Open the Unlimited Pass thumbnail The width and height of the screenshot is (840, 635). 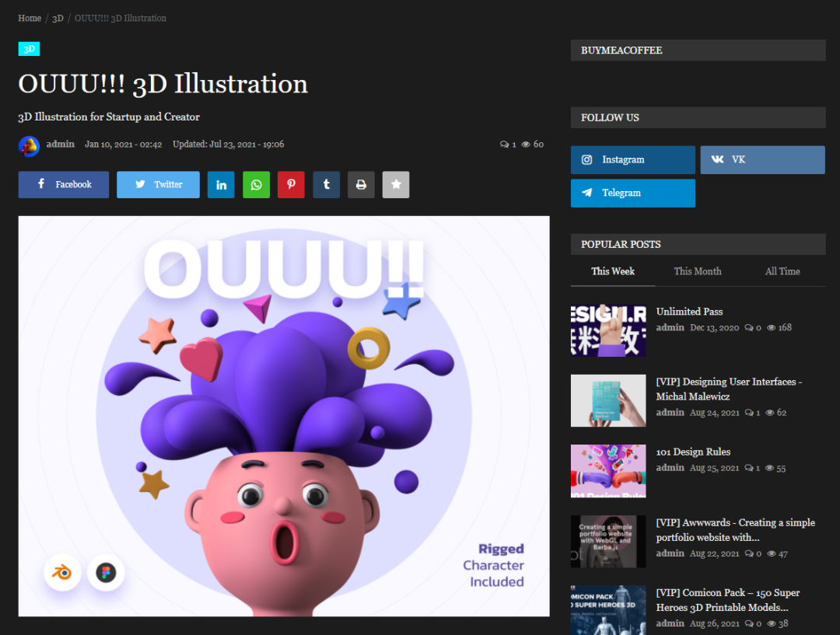click(x=608, y=330)
